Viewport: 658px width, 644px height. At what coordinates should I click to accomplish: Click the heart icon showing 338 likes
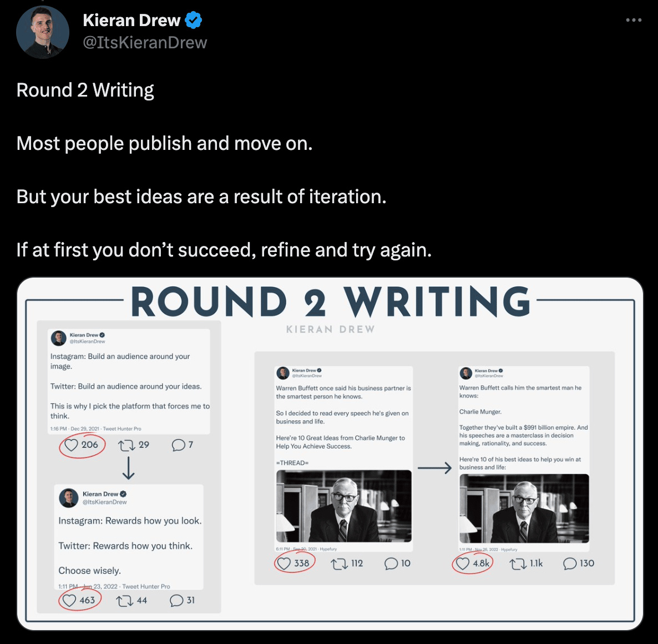(x=284, y=563)
